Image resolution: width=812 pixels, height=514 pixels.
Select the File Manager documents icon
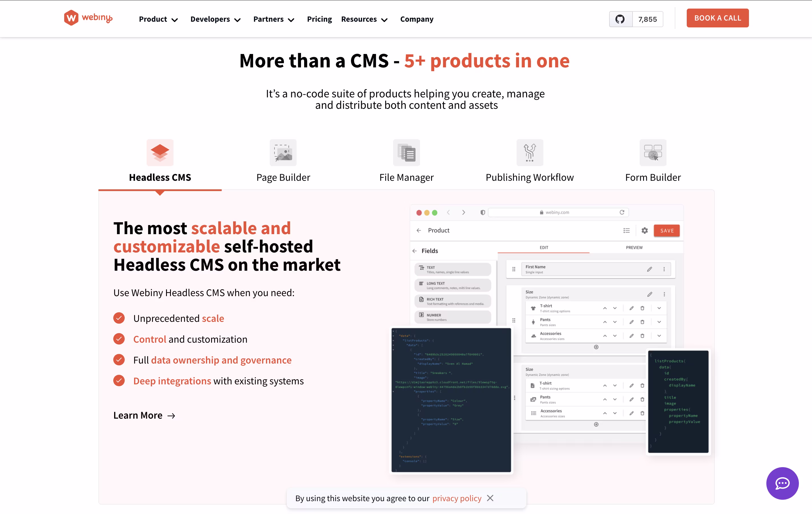tap(406, 152)
